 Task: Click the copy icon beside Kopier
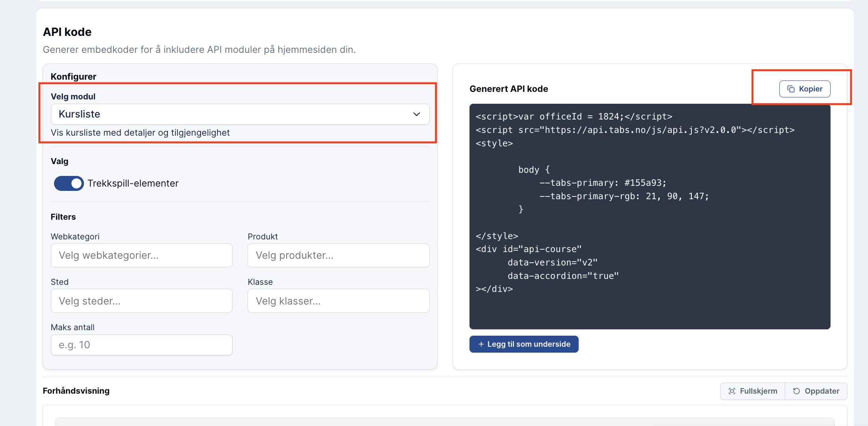(x=791, y=89)
